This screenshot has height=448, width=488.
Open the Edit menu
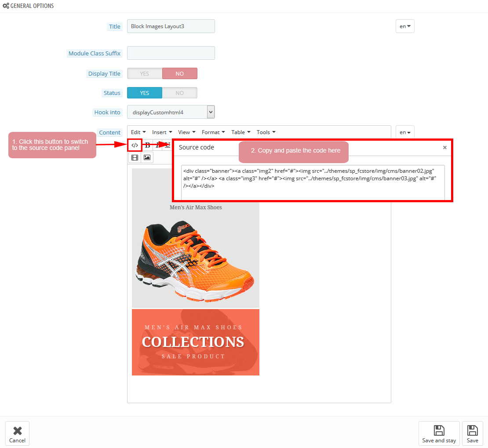pos(138,132)
